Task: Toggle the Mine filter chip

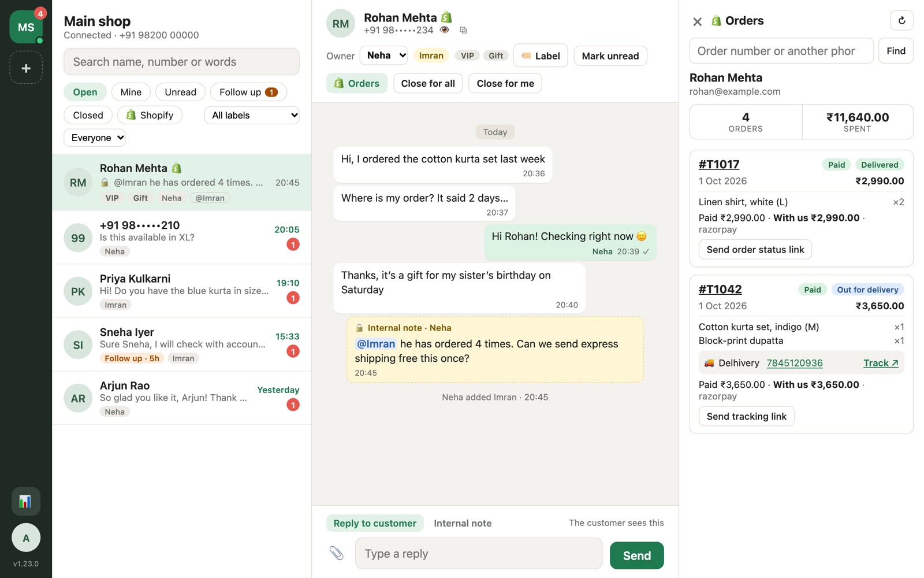Action: pyautogui.click(x=131, y=92)
